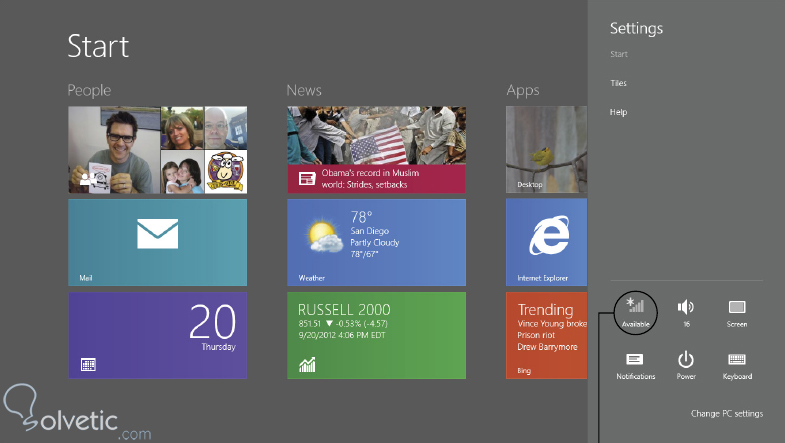This screenshot has width=785, height=443.
Task: Open the network Available icon
Action: click(635, 312)
